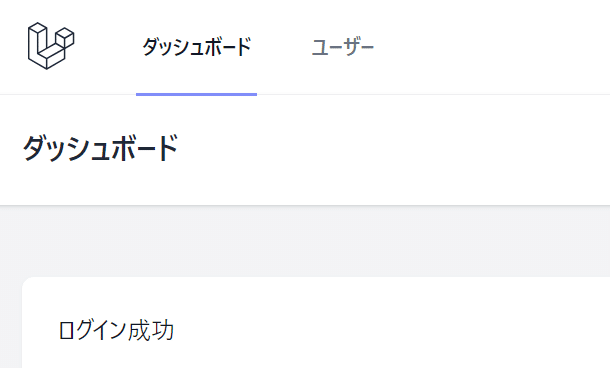Select the active ダッシュボード link in navigation
This screenshot has width=610, height=368.
click(196, 47)
